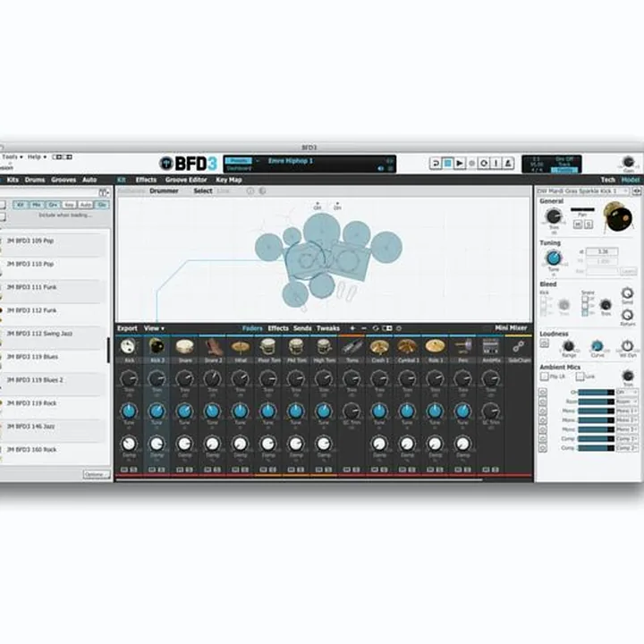This screenshot has height=644, width=644.
Task: Switch to the Groove Editor tab
Action: tap(186, 180)
